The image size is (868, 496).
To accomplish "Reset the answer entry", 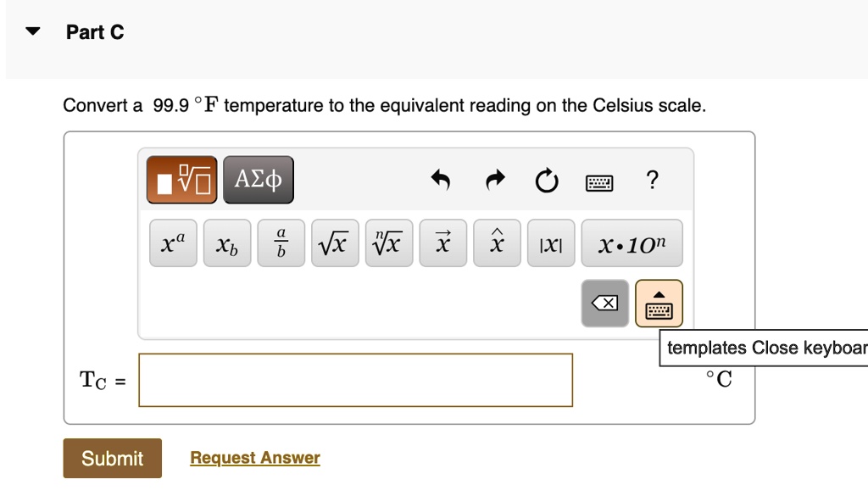I will (x=547, y=180).
